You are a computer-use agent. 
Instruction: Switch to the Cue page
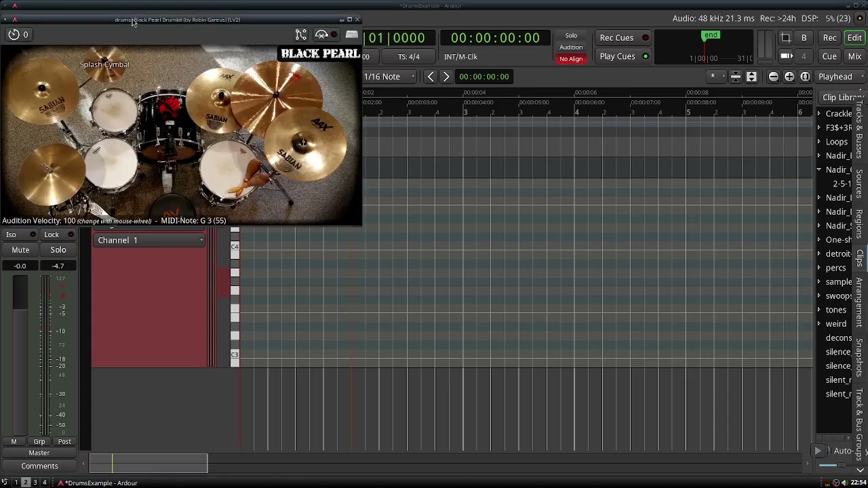(x=829, y=56)
